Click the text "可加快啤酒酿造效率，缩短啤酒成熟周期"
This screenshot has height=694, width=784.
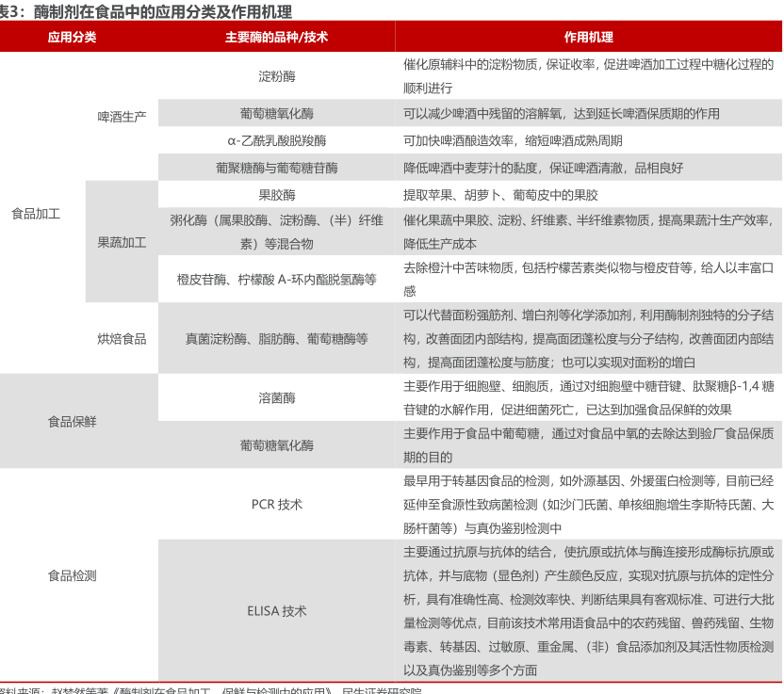513,140
